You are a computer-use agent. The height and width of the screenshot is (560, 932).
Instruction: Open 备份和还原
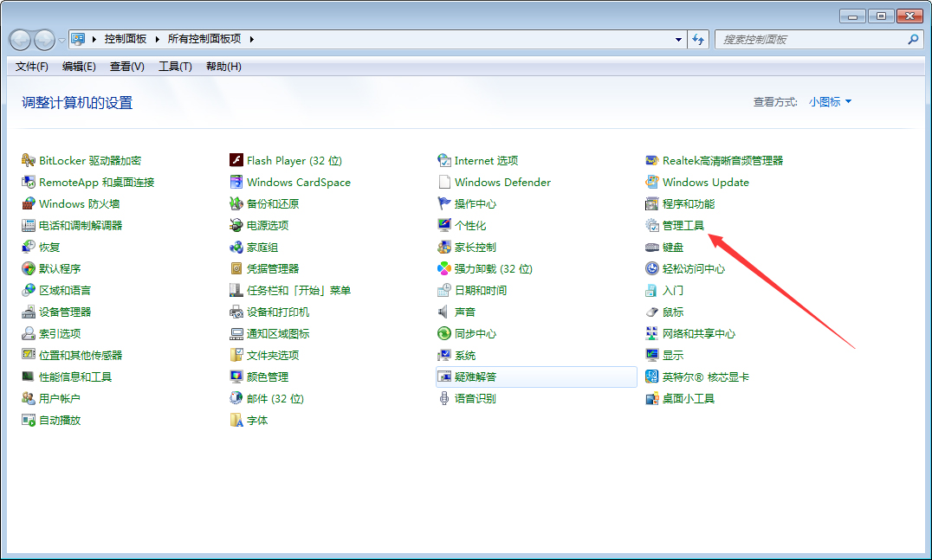(270, 203)
